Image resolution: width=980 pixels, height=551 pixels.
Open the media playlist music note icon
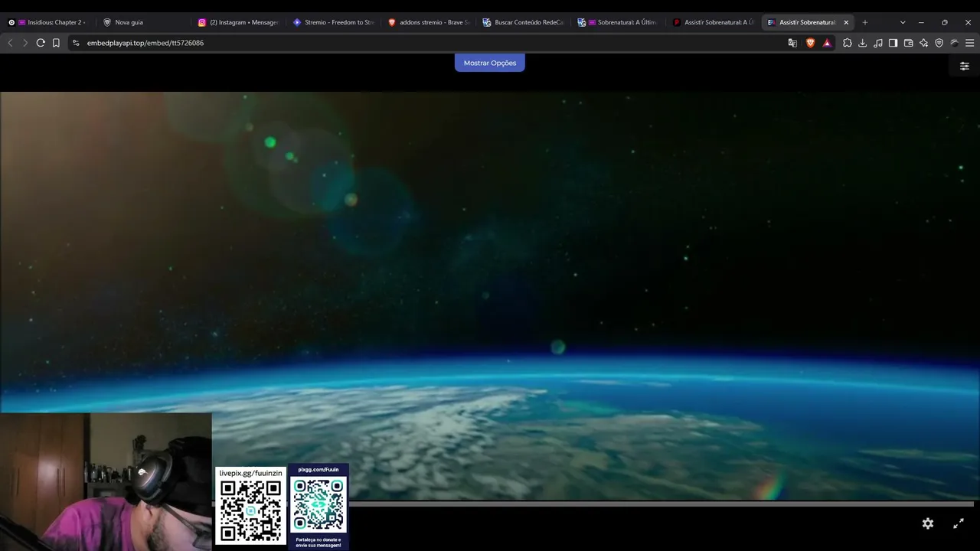(x=878, y=43)
